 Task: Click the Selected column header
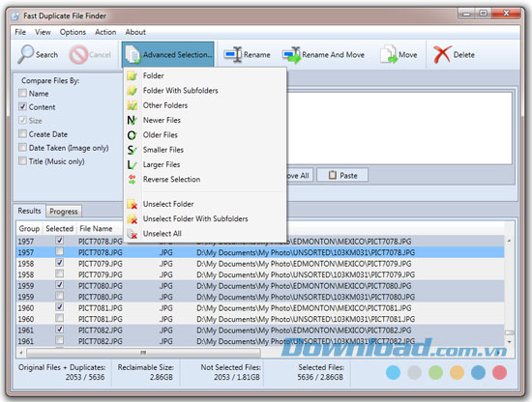pos(59,228)
